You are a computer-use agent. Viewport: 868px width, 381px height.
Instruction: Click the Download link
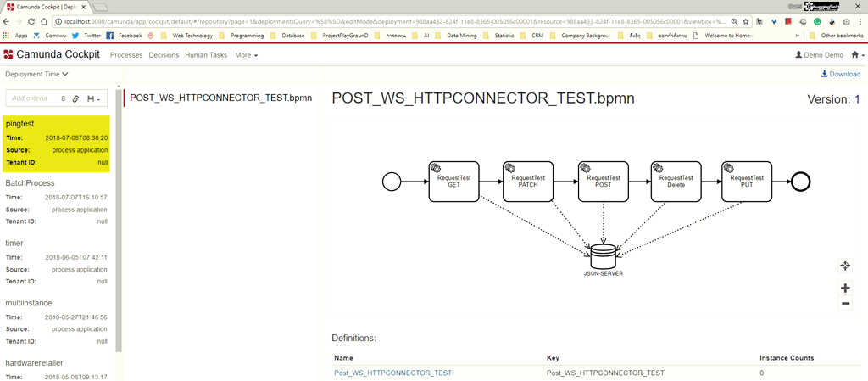click(x=840, y=74)
